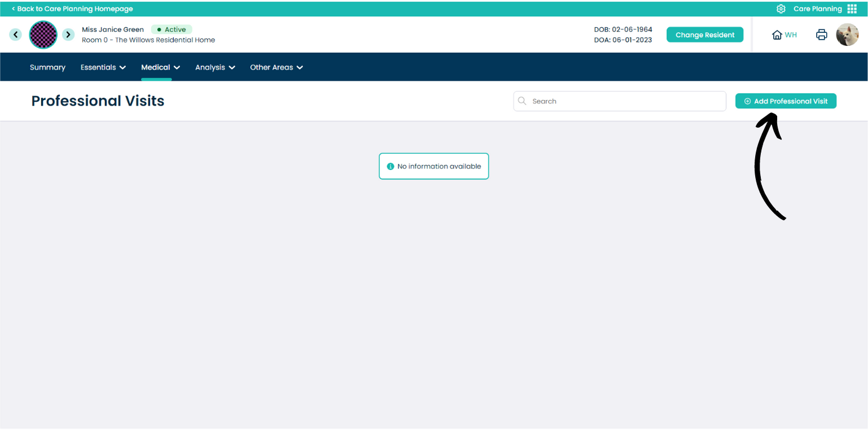This screenshot has height=431, width=868.
Task: Click Room 0 - The Willows Residential Home
Action: [x=148, y=40]
